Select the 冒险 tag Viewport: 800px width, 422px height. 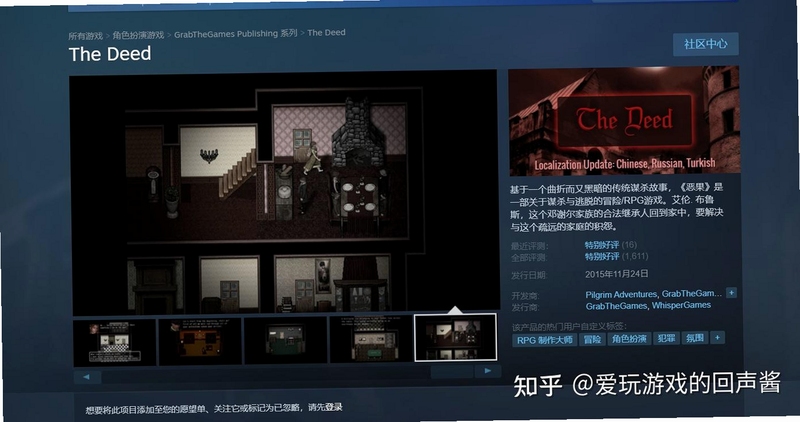(592, 339)
